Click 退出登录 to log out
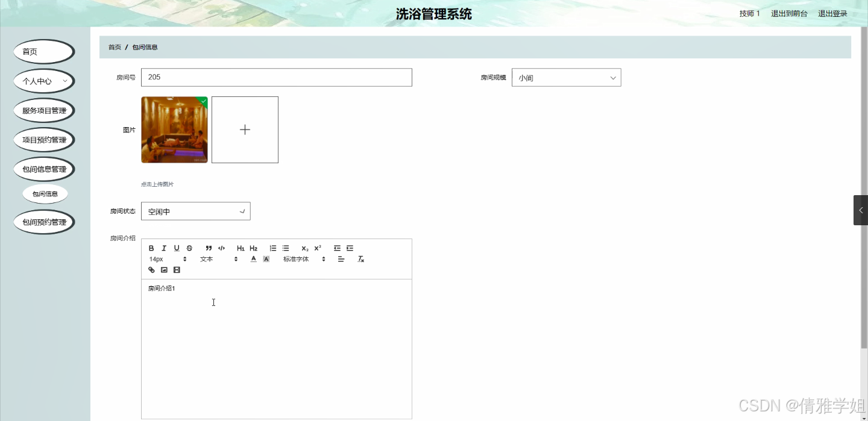 click(832, 13)
